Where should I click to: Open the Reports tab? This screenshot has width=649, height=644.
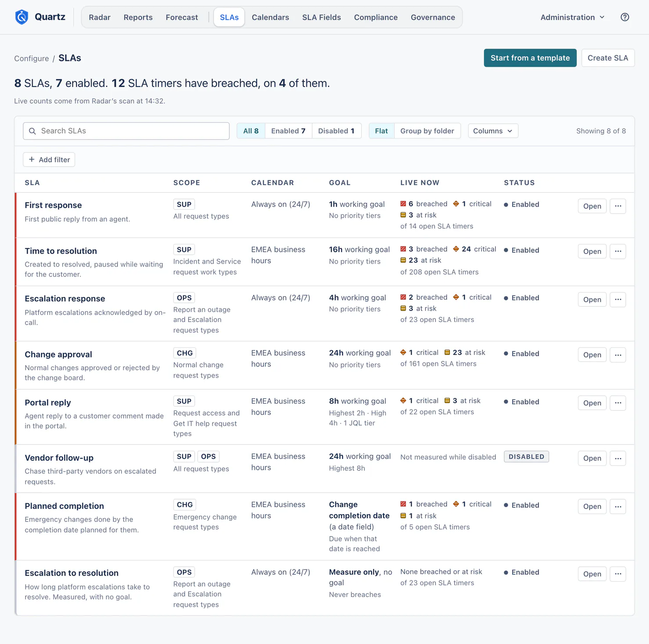pos(138,17)
